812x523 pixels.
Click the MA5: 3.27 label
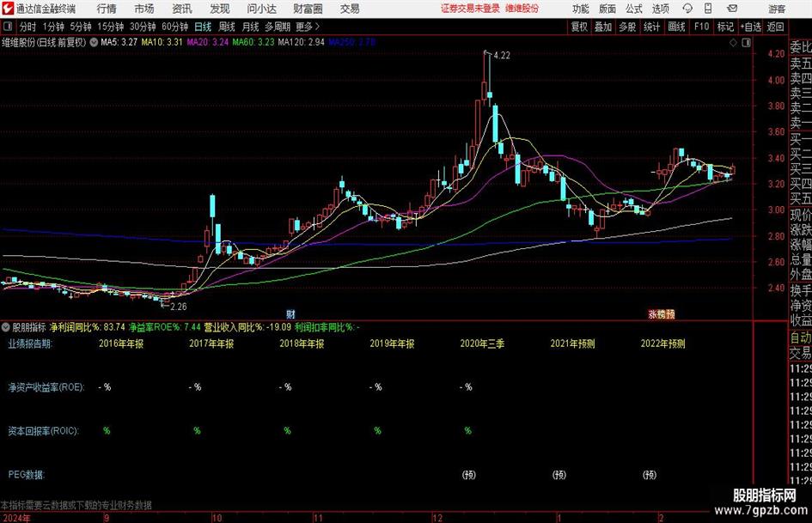[x=119, y=42]
